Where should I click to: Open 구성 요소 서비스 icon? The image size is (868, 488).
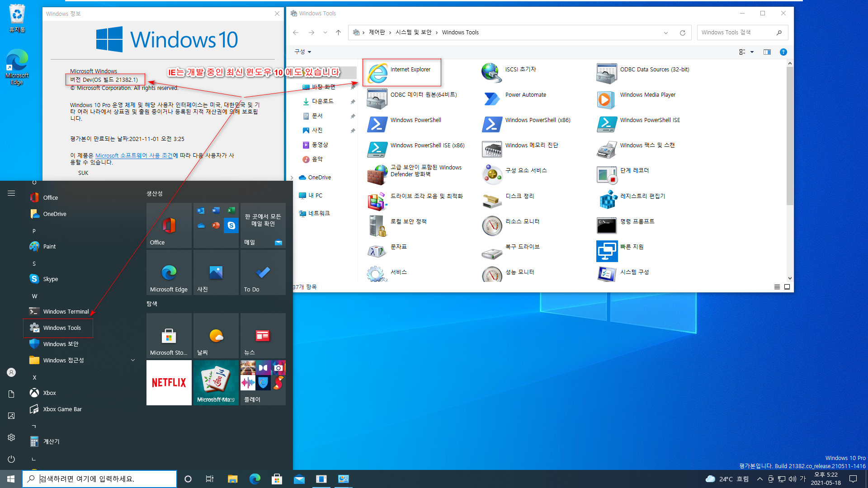(x=492, y=174)
